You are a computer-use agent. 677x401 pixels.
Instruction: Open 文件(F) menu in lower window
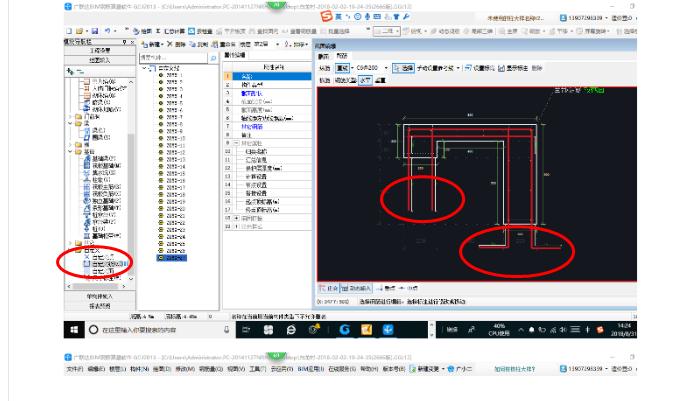point(75,369)
